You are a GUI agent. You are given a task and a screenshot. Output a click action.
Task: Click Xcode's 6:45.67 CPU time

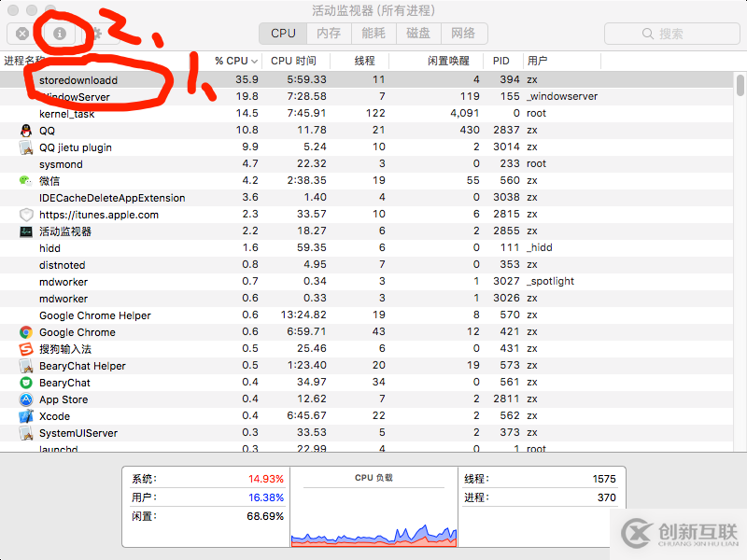click(x=306, y=415)
